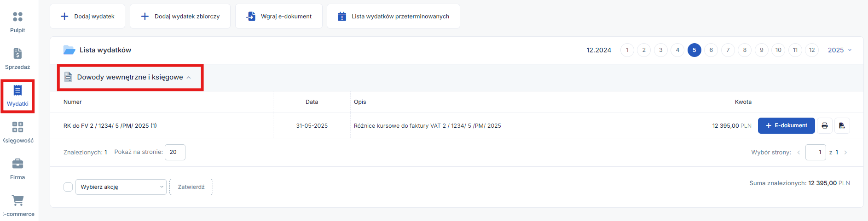Select month 6 in the month selector
The image size is (868, 221).
(x=711, y=50)
